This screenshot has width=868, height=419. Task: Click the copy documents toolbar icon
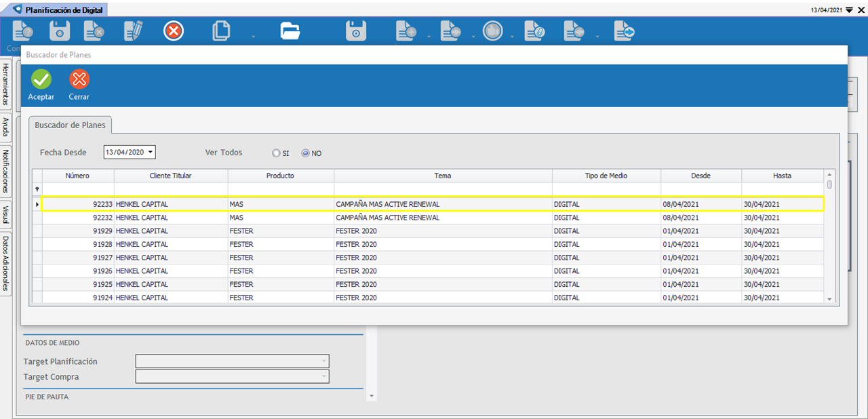pos(221,31)
